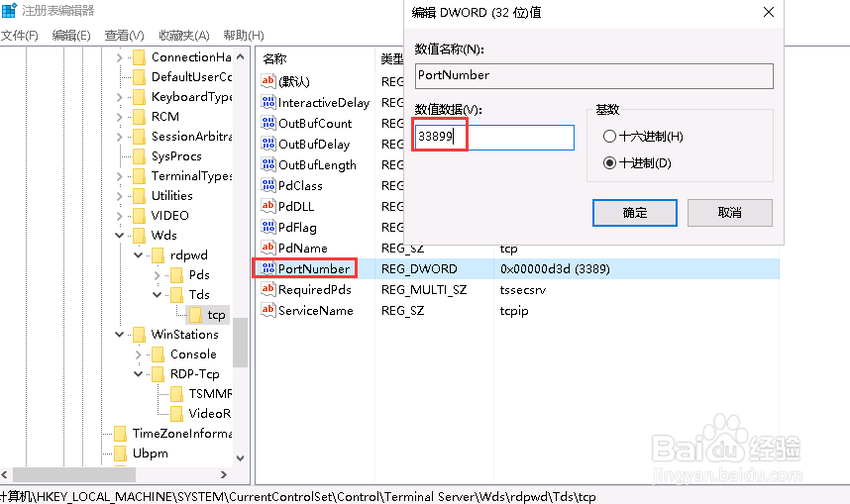Click the folder icon of WinStations key
850x504 pixels.
coord(140,335)
